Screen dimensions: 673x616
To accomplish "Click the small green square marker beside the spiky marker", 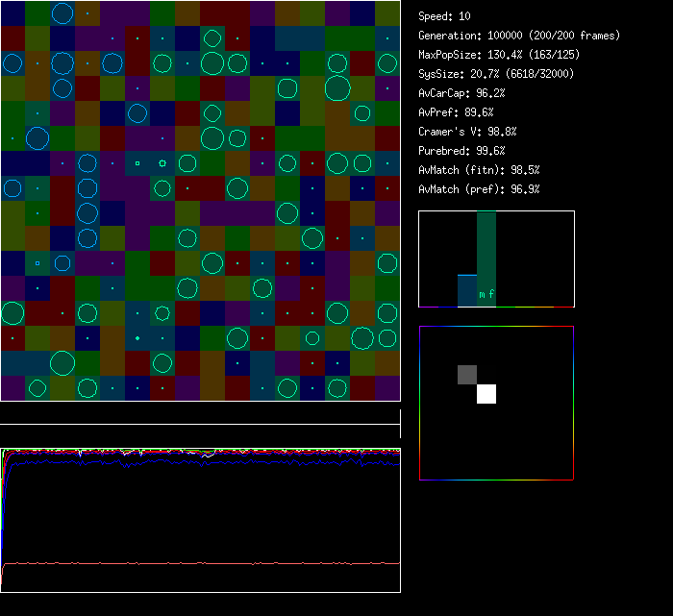I will click(x=137, y=163).
